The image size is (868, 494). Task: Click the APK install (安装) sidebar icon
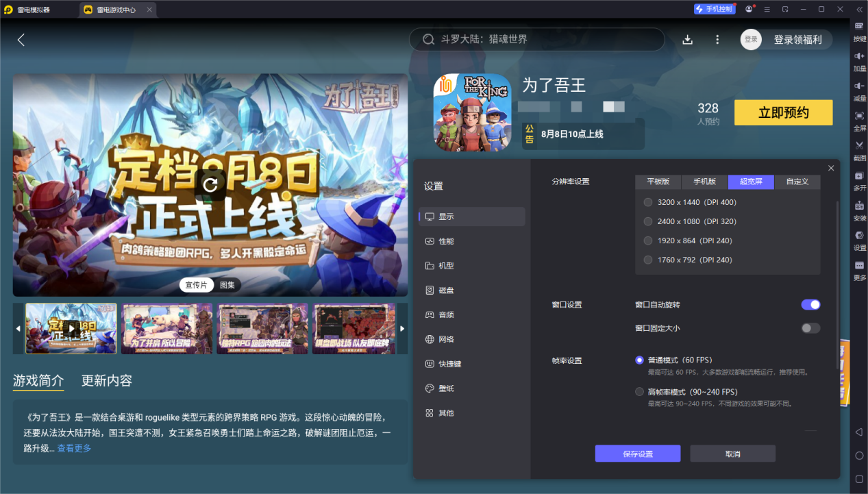(858, 212)
